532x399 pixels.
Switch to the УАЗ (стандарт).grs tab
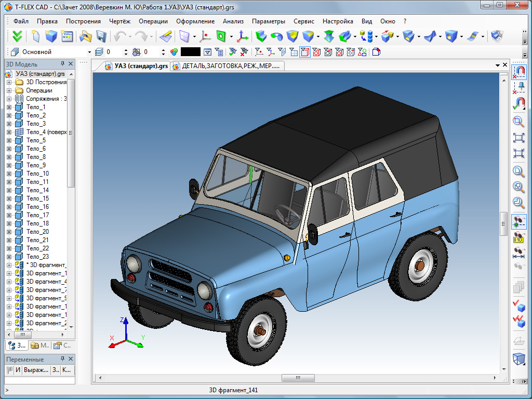[x=136, y=66]
